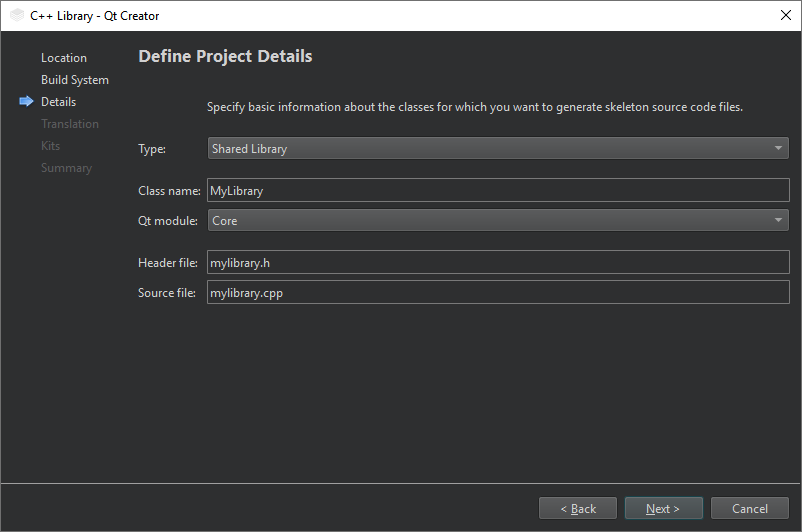The width and height of the screenshot is (802, 532).
Task: Focus the Source file field with mylibrary.cpp
Action: (498, 293)
